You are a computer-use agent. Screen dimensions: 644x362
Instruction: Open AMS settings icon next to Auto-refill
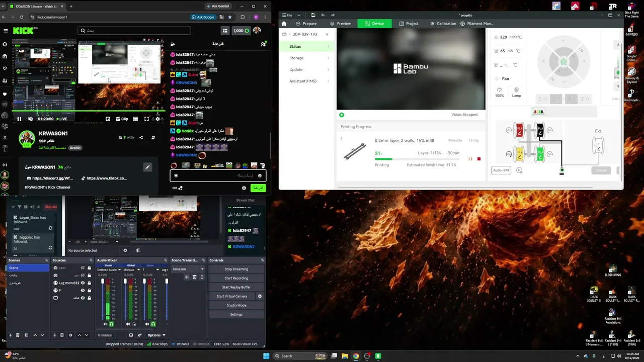click(519, 170)
